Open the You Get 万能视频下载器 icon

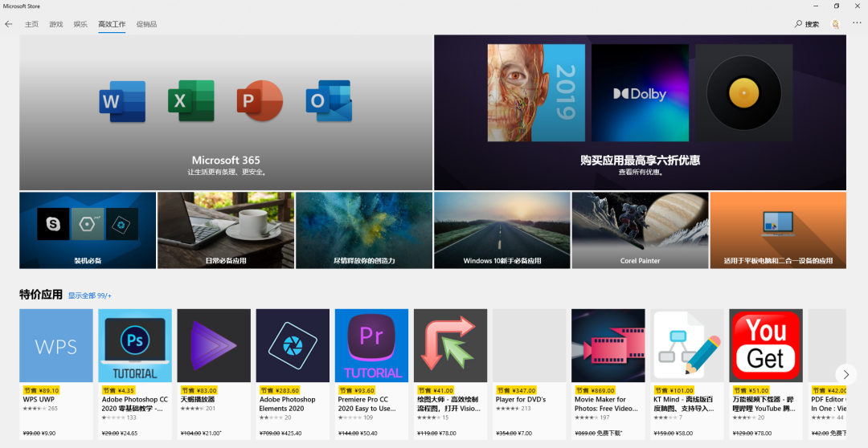click(x=766, y=346)
